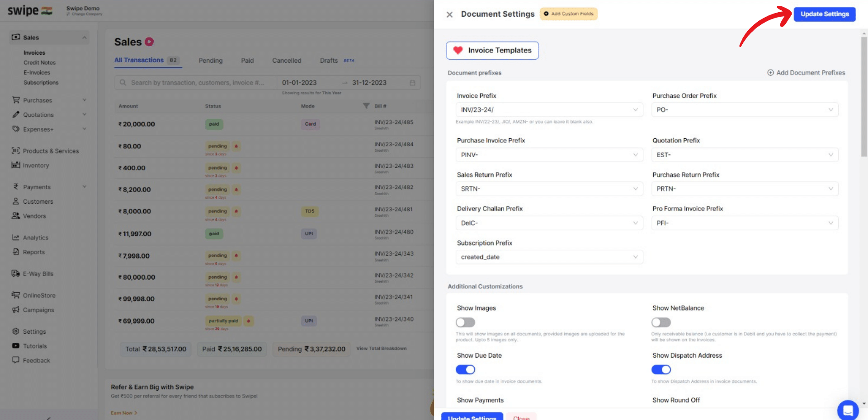
Task: Click the search magnifier icon
Action: click(123, 83)
